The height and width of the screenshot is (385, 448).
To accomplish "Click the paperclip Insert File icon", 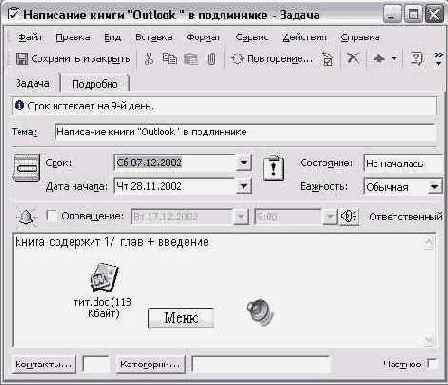I will click(211, 59).
